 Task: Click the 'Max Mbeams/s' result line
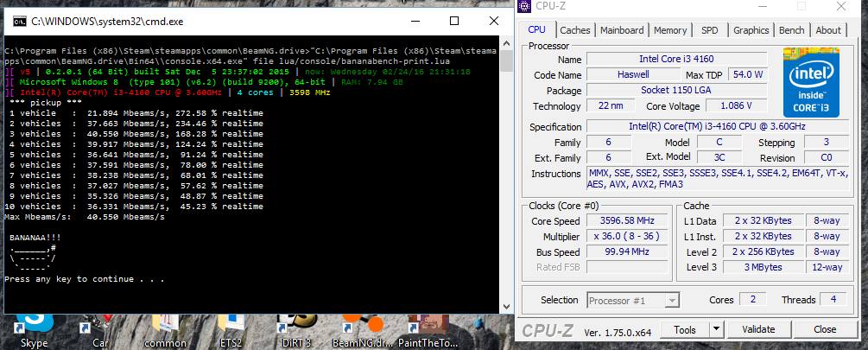[84, 217]
